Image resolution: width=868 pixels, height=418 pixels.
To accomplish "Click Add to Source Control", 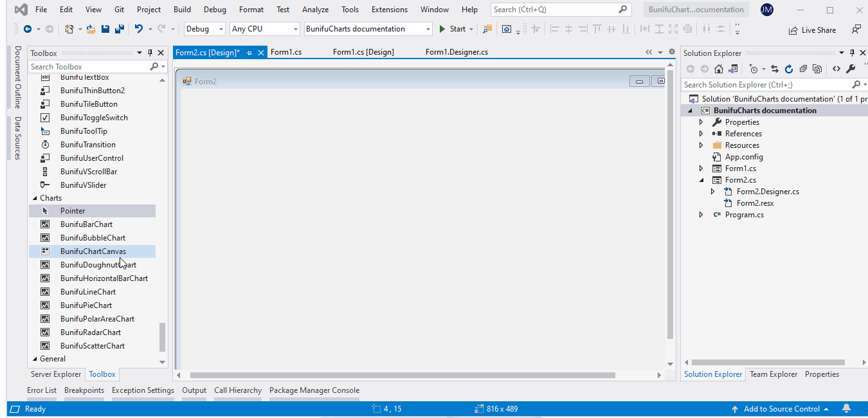I will [x=780, y=409].
